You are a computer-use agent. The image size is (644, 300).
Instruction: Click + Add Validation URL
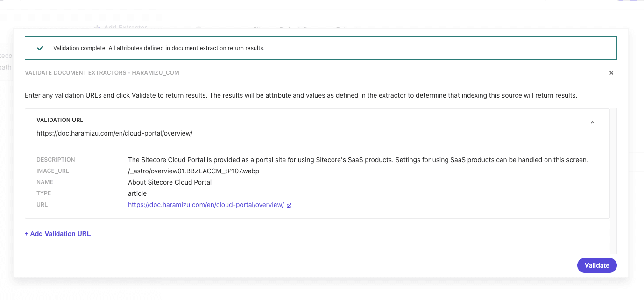[x=57, y=234]
